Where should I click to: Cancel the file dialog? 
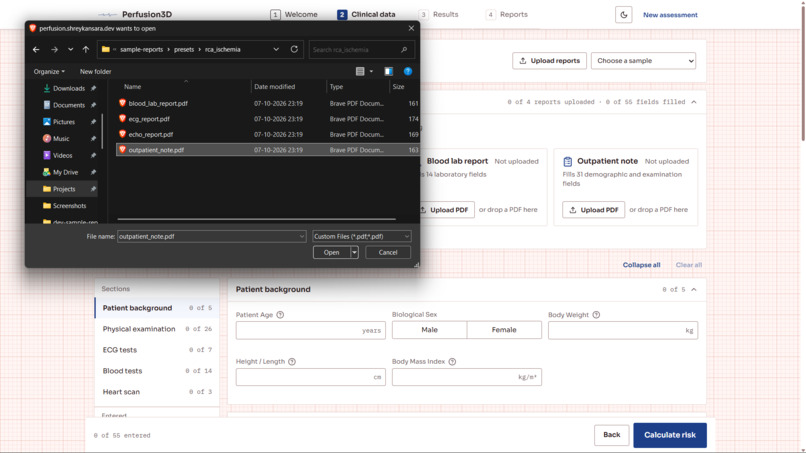[388, 252]
